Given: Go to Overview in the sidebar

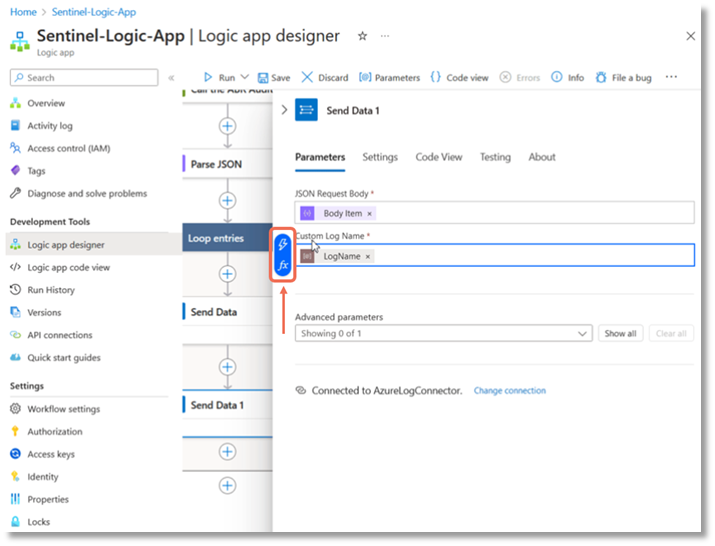Looking at the screenshot, I should (x=46, y=103).
